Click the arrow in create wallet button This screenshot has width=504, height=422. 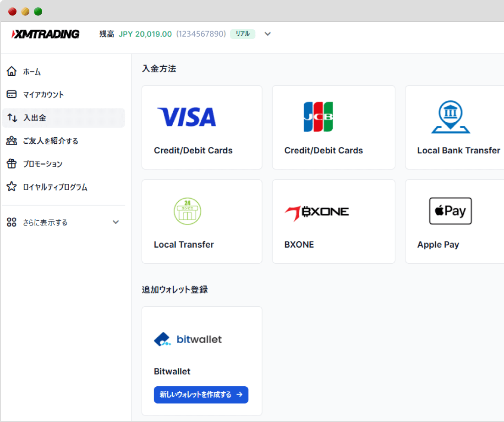[240, 395]
